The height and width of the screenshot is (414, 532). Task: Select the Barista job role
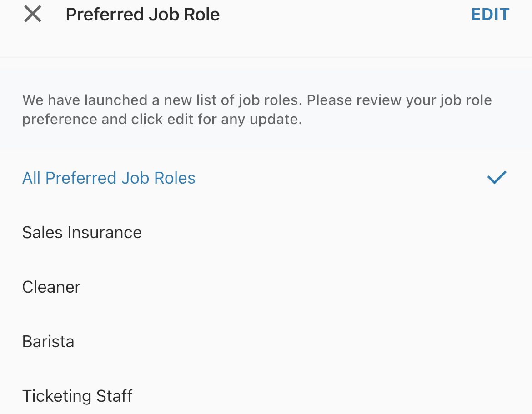click(x=48, y=341)
